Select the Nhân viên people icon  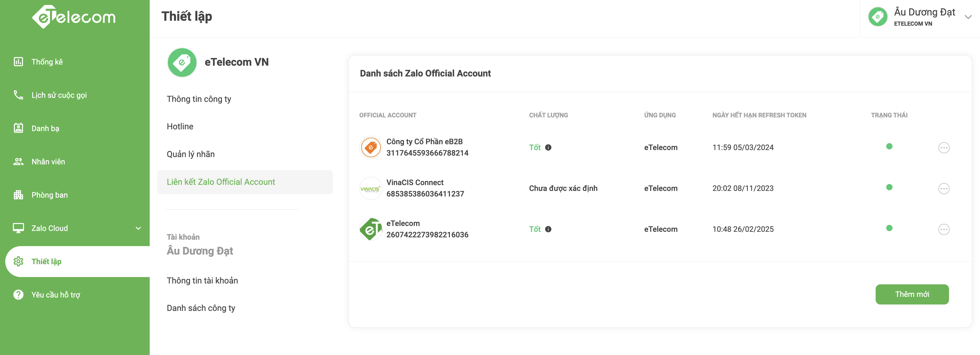18,161
